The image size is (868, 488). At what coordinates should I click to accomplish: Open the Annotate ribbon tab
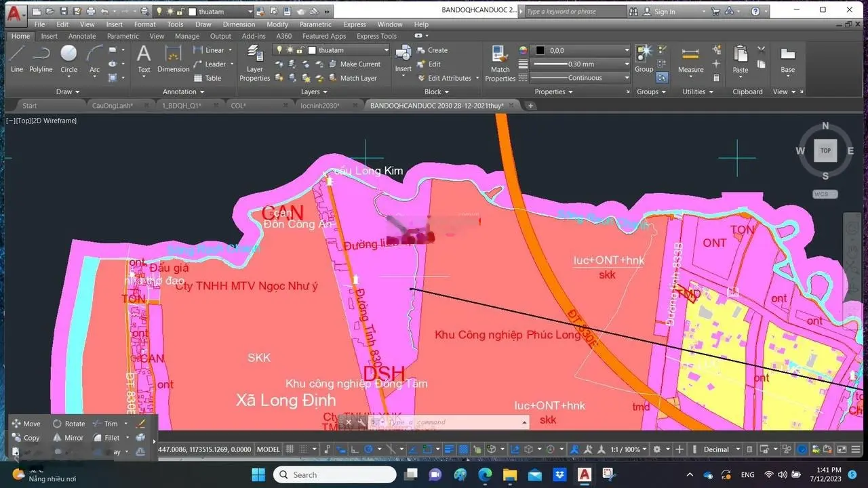(x=81, y=36)
